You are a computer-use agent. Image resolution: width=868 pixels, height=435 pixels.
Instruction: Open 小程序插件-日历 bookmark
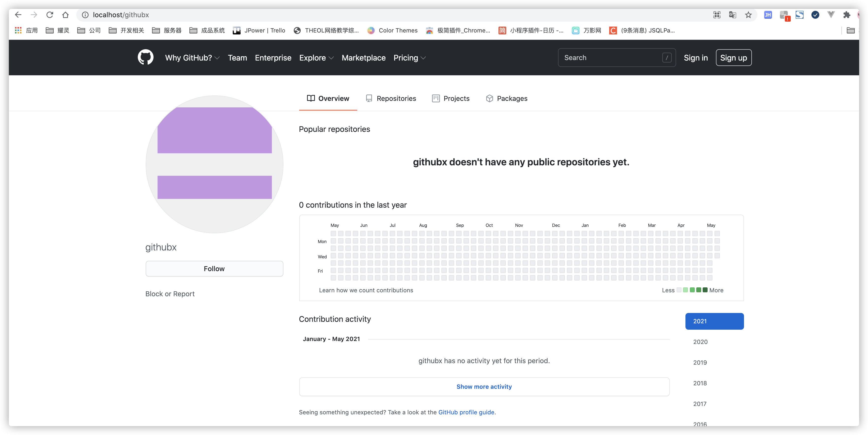pyautogui.click(x=531, y=30)
